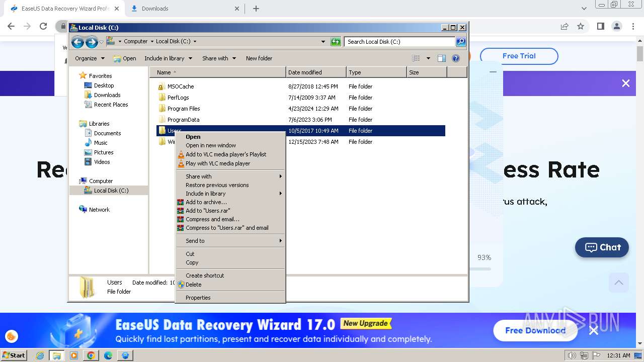Screen dimensions: 644x362
Task: Choose Restore previous versions
Action: tap(230, 185)
